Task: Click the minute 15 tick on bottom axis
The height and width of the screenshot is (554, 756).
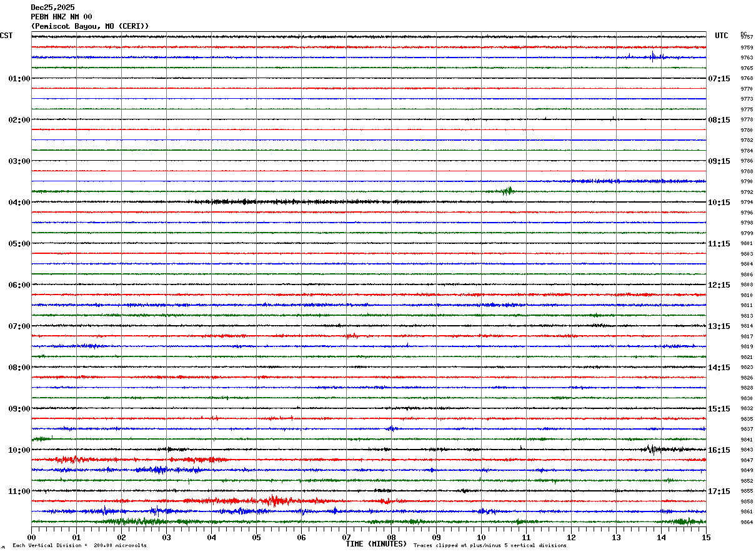Action: click(706, 538)
